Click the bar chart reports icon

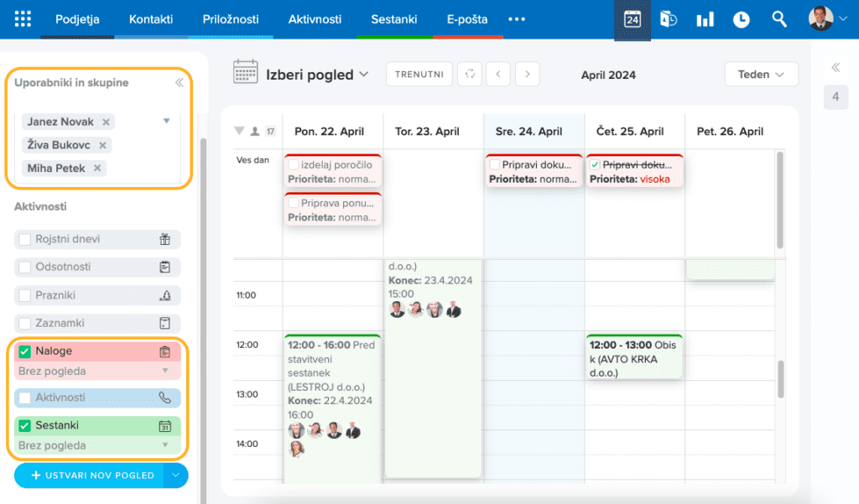tap(705, 19)
